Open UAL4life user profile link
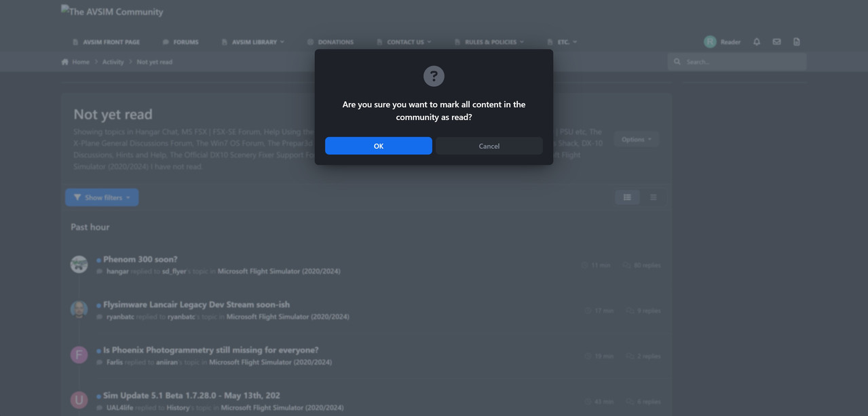This screenshot has height=416, width=868. click(119, 408)
